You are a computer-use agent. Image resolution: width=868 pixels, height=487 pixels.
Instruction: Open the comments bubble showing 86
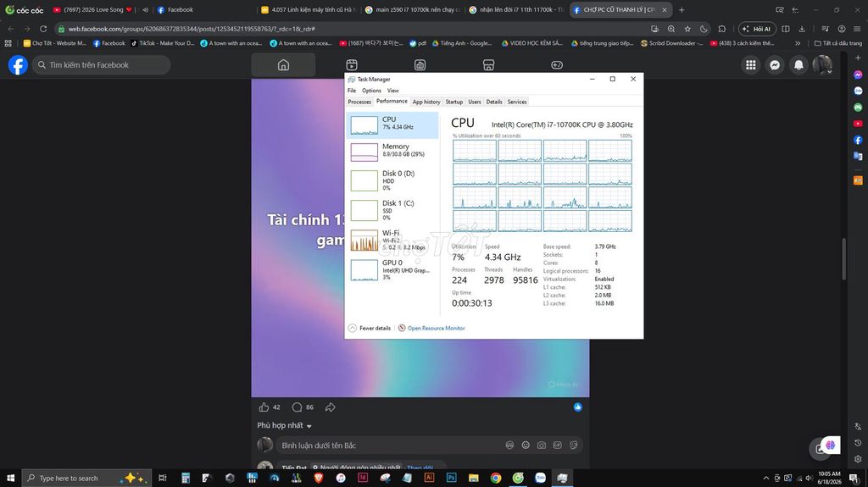[298, 407]
